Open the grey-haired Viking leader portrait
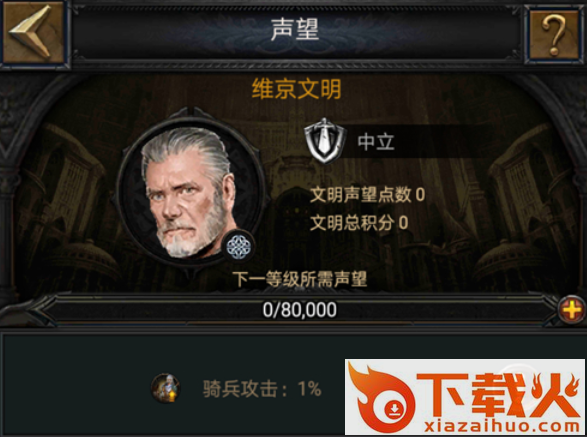587x437 pixels. tap(191, 190)
